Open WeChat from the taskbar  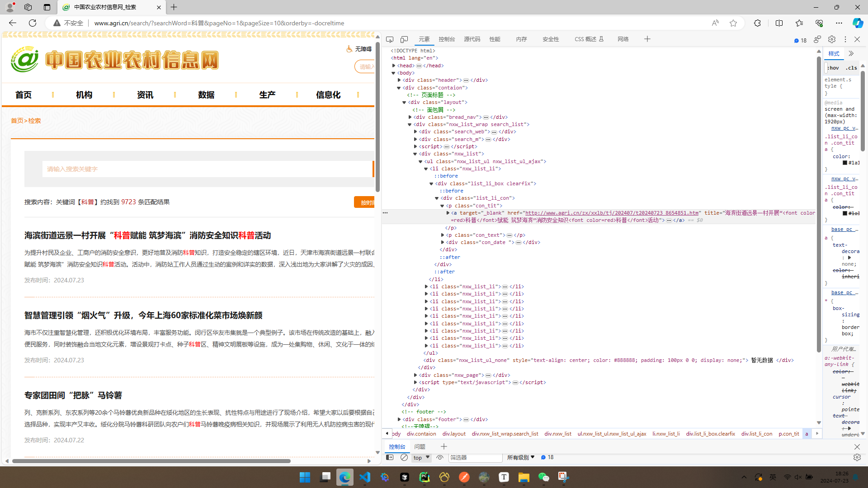pos(543,477)
